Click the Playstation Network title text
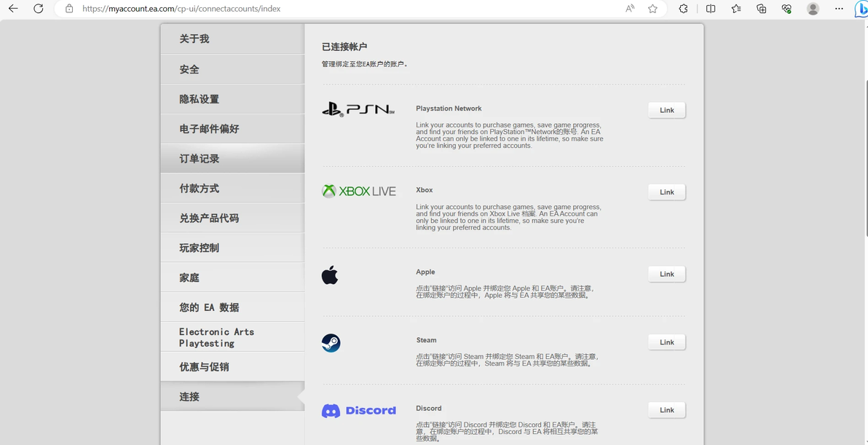The width and height of the screenshot is (868, 445). click(x=449, y=109)
